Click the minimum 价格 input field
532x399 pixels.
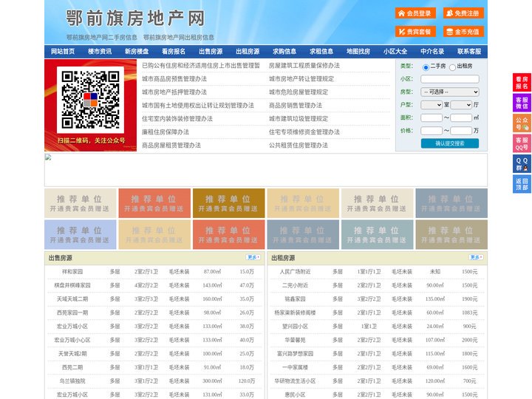432,131
